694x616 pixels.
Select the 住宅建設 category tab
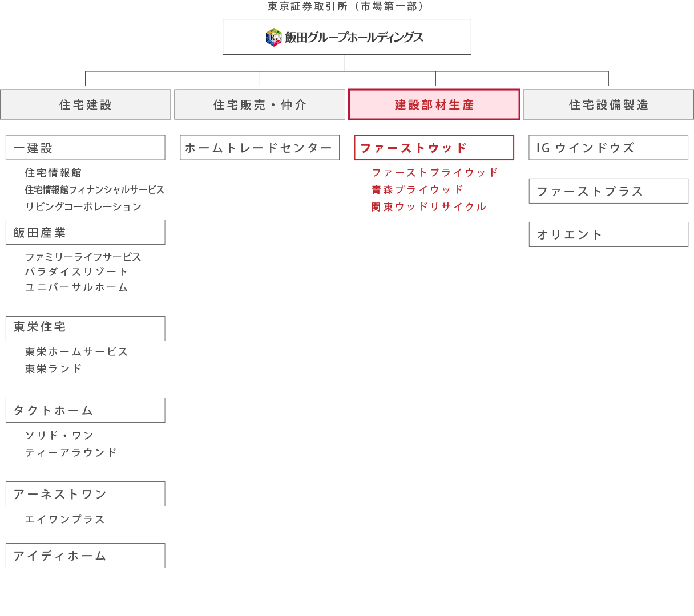86,104
